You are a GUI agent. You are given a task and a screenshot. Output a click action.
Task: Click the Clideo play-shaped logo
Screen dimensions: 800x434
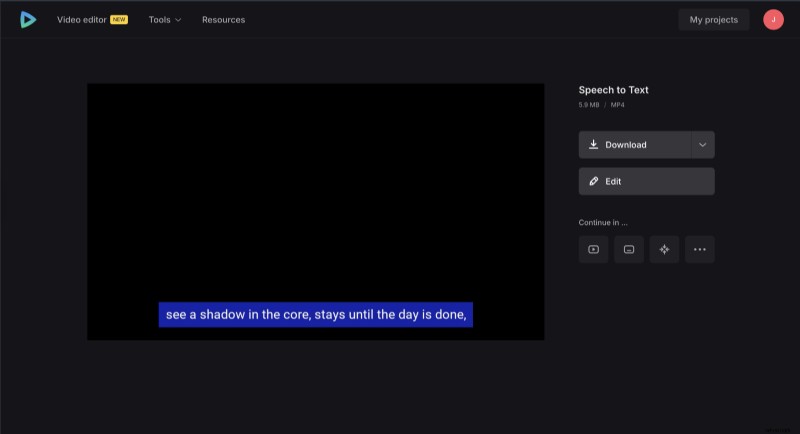click(27, 19)
